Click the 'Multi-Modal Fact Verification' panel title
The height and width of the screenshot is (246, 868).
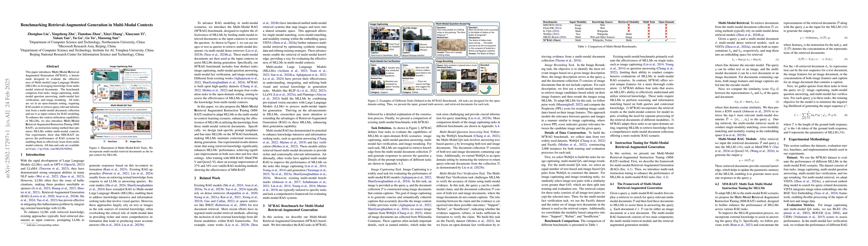[x=385, y=61]
